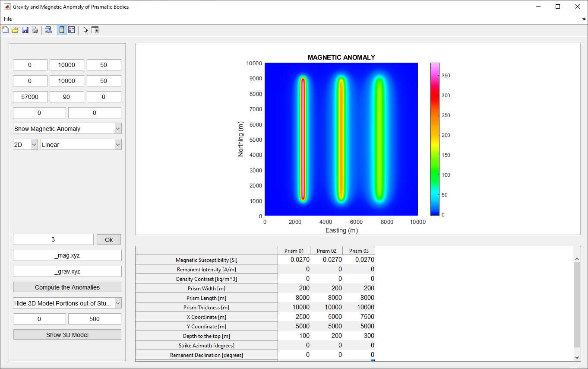The width and height of the screenshot is (588, 369).
Task: Click the colorbar next to the magnetic anomaly map
Action: click(435, 139)
